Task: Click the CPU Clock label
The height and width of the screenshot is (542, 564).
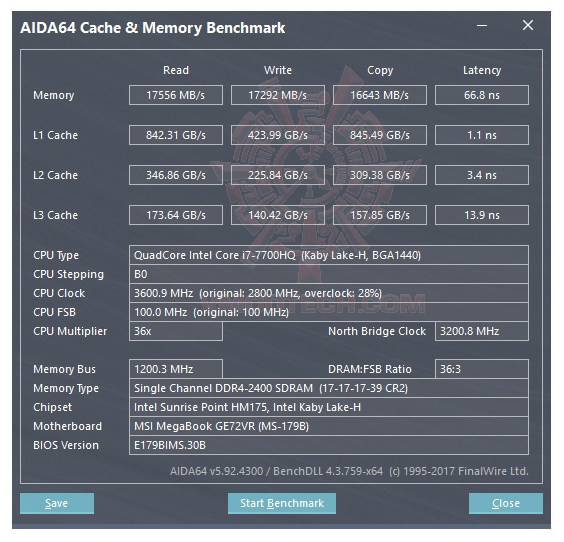Action: click(59, 293)
